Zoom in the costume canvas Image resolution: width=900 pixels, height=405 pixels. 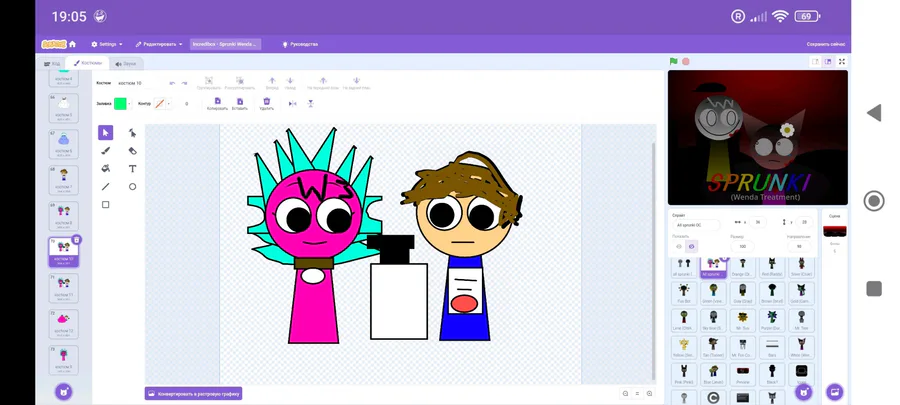coord(649,394)
